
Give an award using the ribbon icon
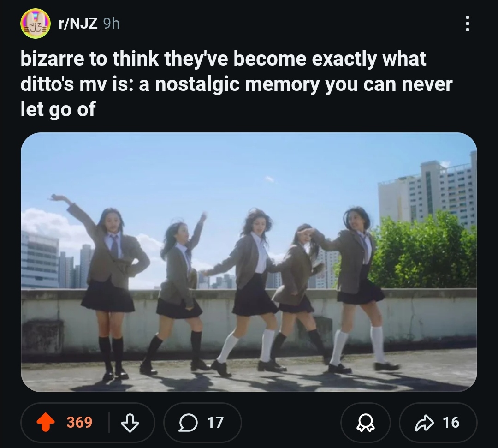365,423
